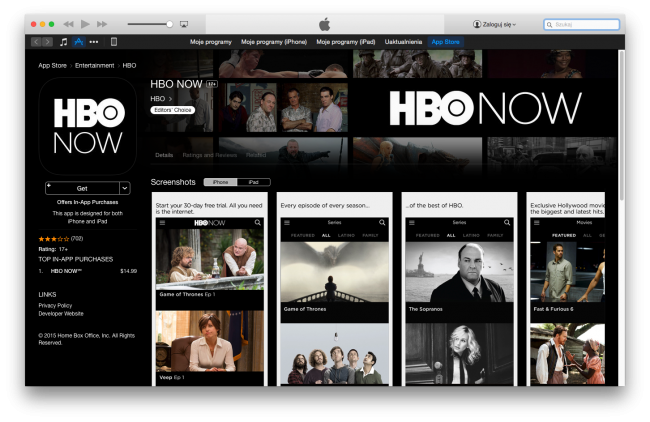
Task: Select the App Store tab
Action: click(x=446, y=42)
